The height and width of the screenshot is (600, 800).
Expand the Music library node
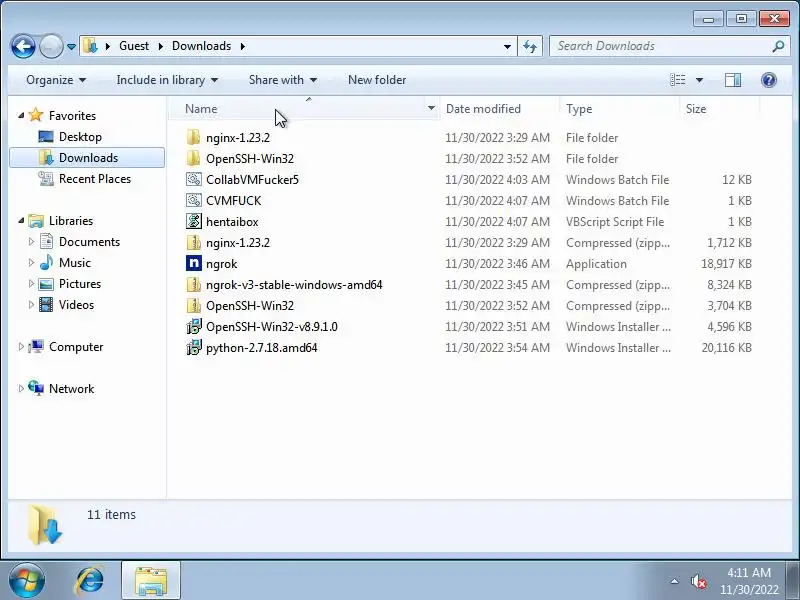[31, 262]
